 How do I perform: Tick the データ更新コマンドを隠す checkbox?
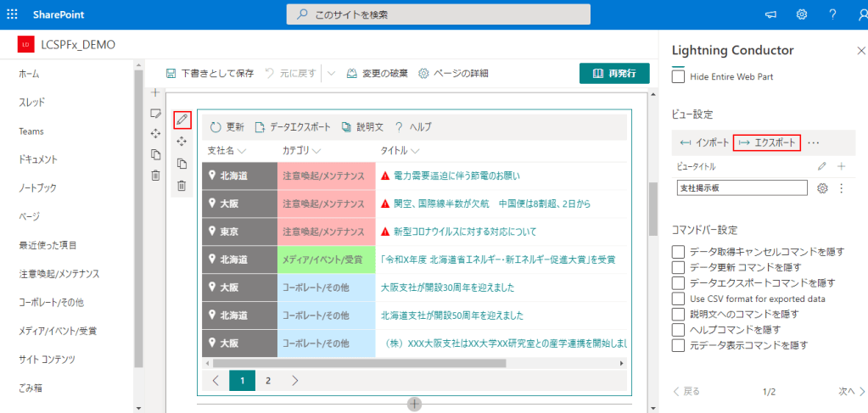coord(678,267)
